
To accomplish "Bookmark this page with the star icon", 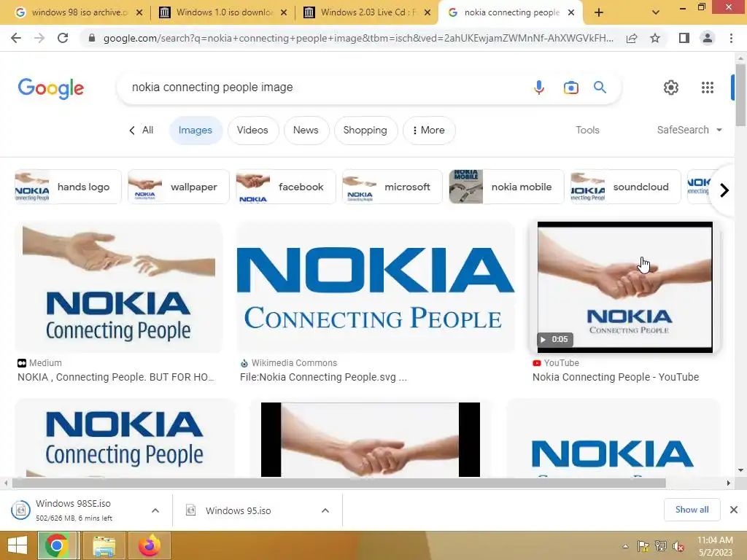I will tap(655, 38).
